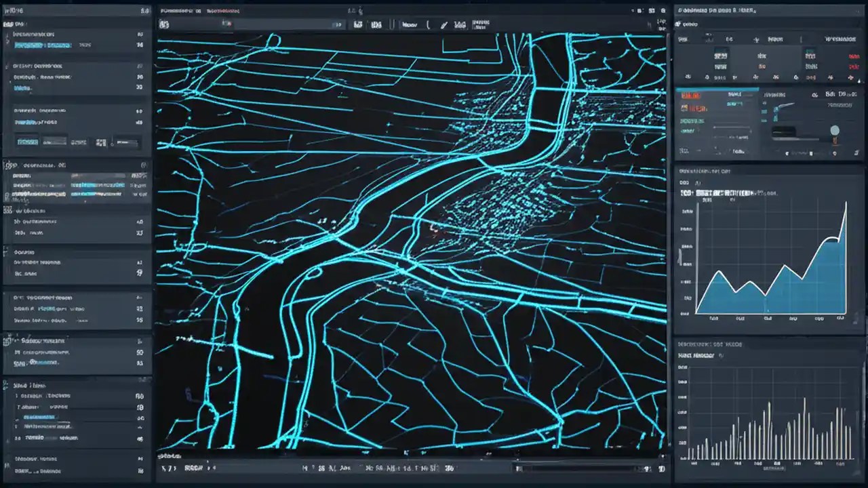Screen dimensions: 868x488
Task: Click the horizontal slider in the right control panel
Action: pos(732,127)
